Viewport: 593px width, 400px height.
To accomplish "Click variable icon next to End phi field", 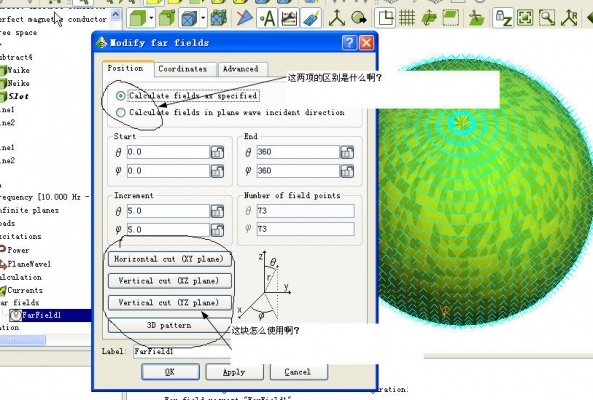I will pyautogui.click(x=347, y=171).
